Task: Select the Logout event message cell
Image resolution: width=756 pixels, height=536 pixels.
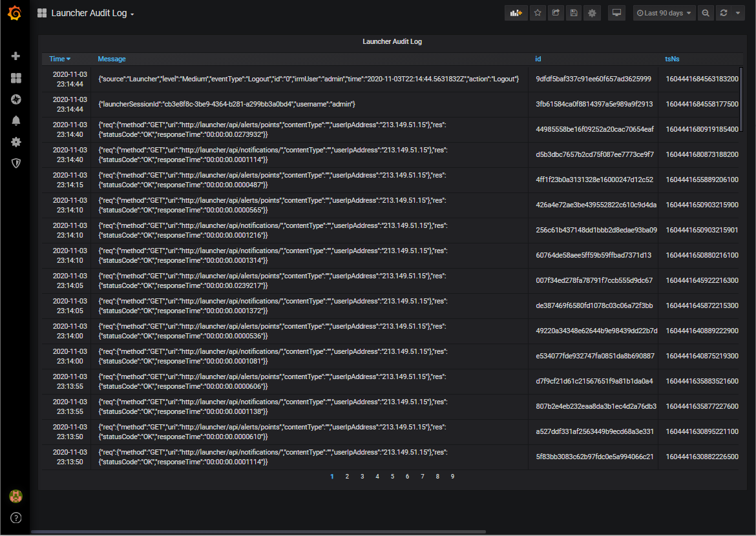Action: [309, 79]
